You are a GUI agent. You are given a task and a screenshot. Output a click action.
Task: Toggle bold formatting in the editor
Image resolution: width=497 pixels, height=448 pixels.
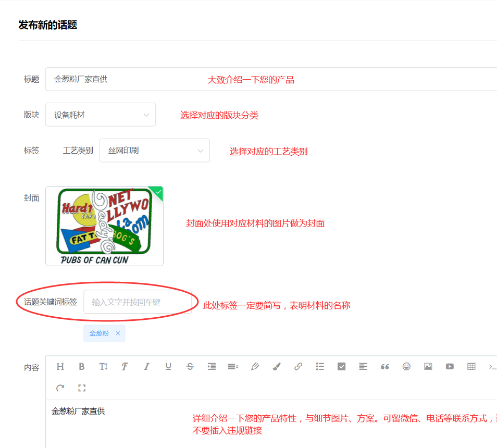[x=82, y=367]
